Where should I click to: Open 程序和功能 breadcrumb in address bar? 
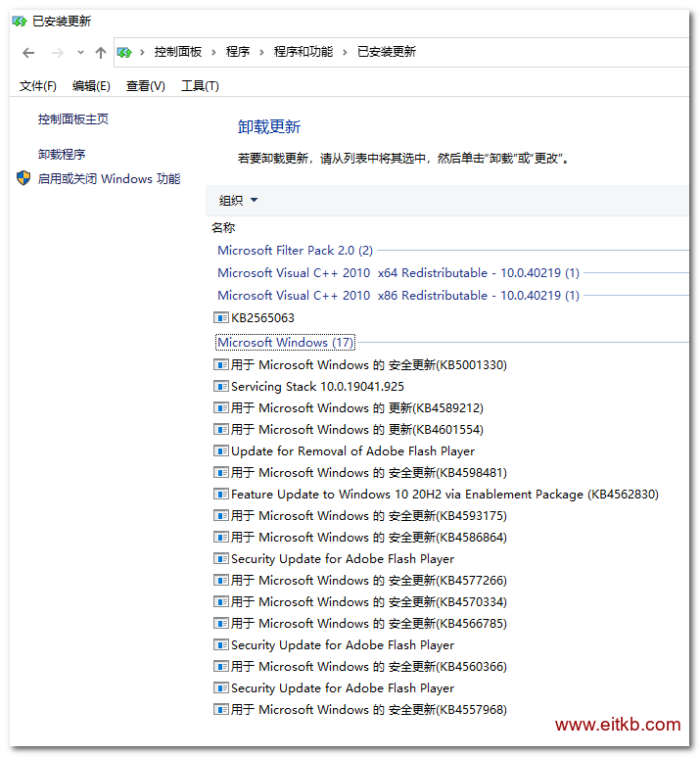tap(303, 52)
